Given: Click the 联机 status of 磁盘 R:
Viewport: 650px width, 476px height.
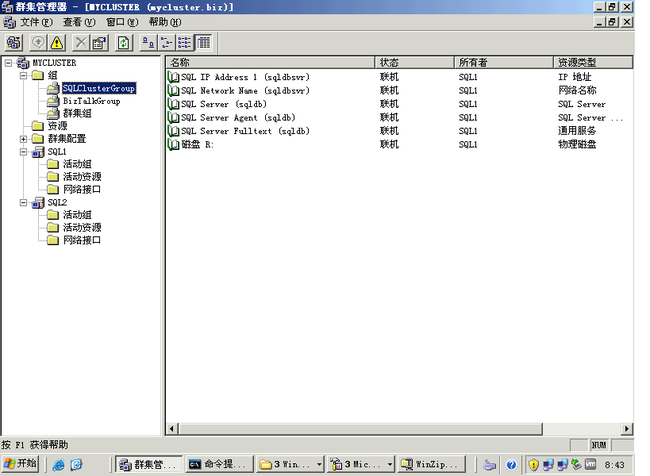Looking at the screenshot, I should coord(389,144).
